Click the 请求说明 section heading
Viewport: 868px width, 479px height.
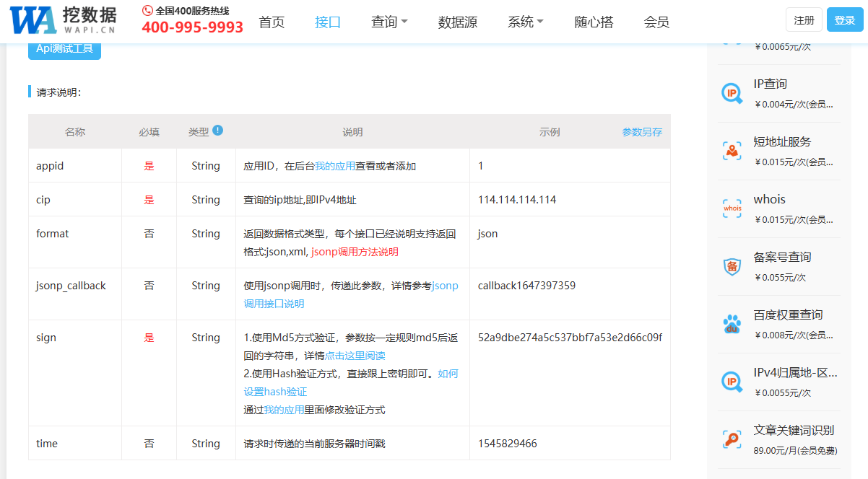(x=59, y=92)
